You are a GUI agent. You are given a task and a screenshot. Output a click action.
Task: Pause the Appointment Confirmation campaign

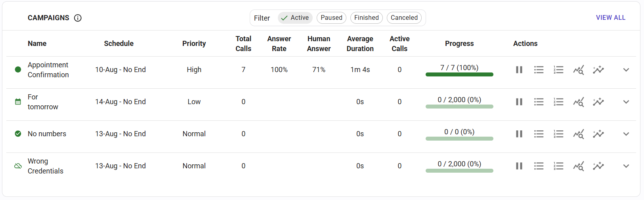click(x=519, y=70)
